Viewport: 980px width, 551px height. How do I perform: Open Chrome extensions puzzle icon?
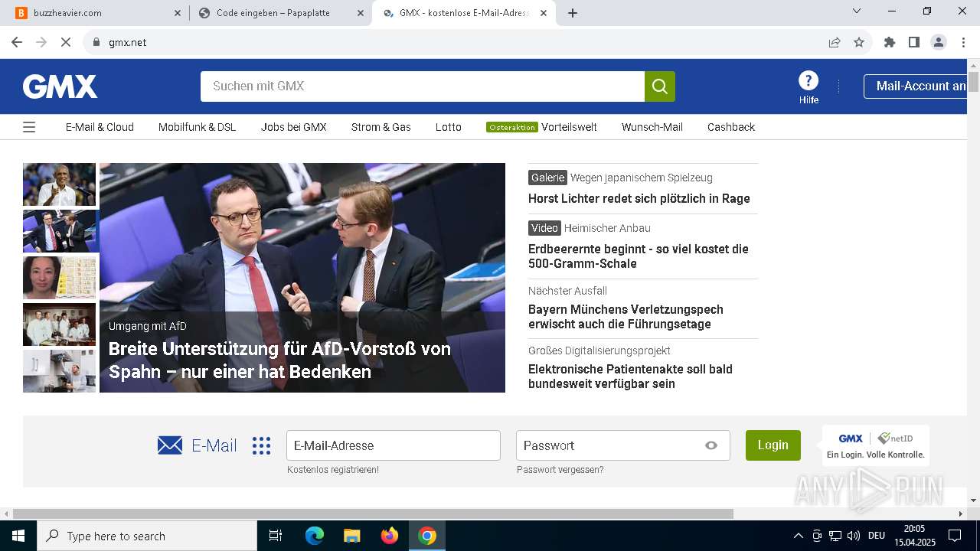click(890, 42)
